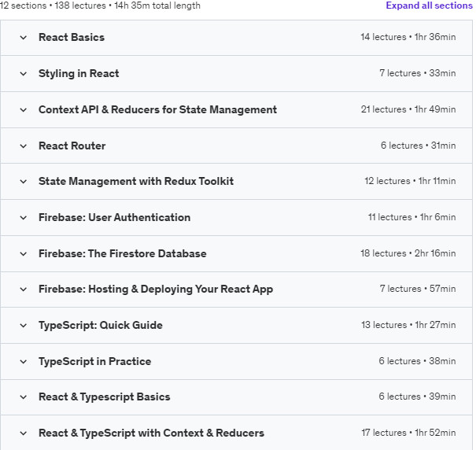The width and height of the screenshot is (476, 450).
Task: Click TypeScript: Quick Guide title
Action: pyautogui.click(x=101, y=325)
